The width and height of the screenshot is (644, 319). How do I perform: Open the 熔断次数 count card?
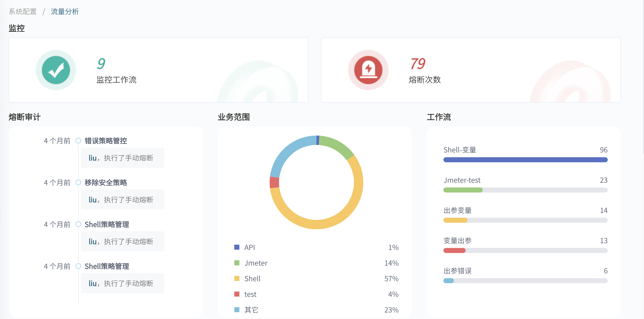coord(471,70)
